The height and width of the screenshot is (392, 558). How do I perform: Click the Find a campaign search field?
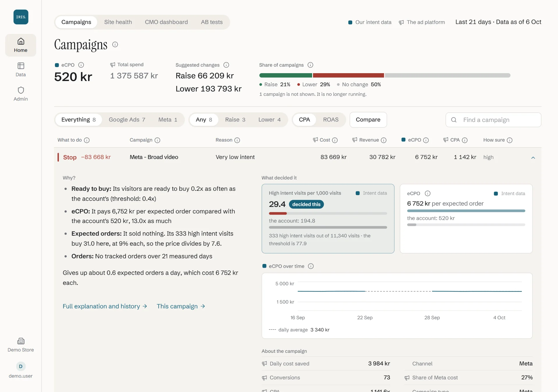(493, 120)
